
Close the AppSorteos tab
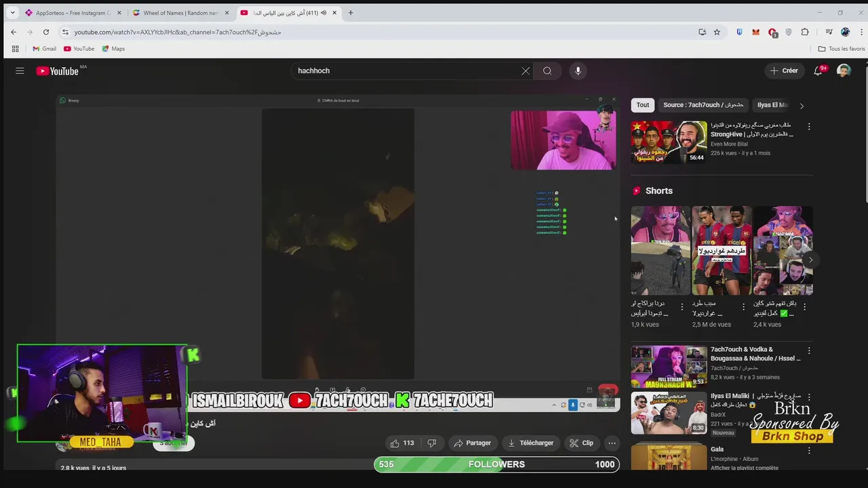click(x=119, y=13)
